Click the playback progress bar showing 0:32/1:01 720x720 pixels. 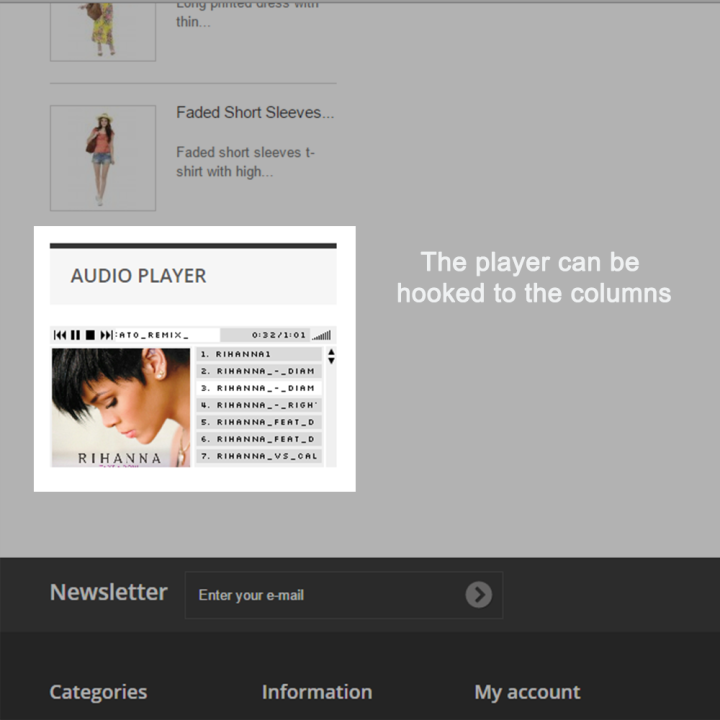click(x=265, y=335)
